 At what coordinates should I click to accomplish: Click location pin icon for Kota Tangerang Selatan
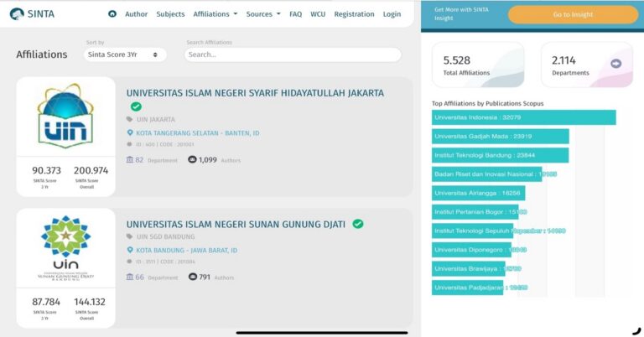[130, 132]
